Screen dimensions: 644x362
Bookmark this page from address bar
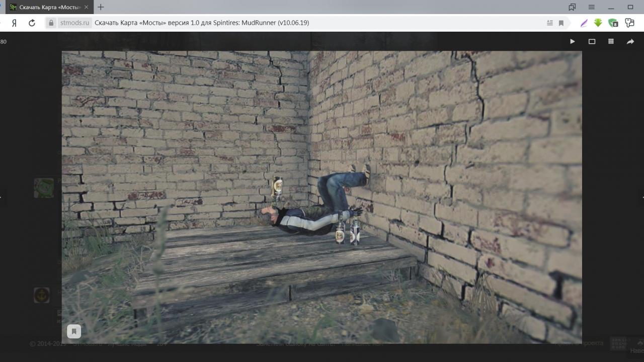tap(561, 23)
